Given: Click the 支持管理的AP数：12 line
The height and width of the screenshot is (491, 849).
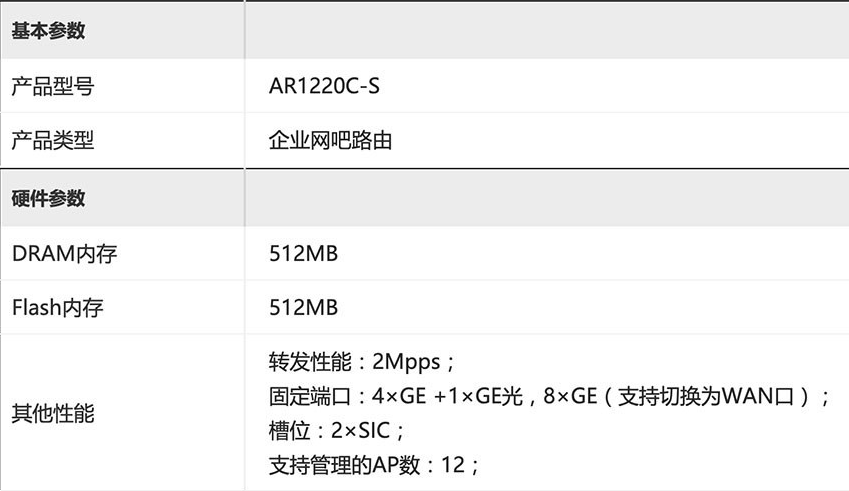Looking at the screenshot, I should point(374,465).
